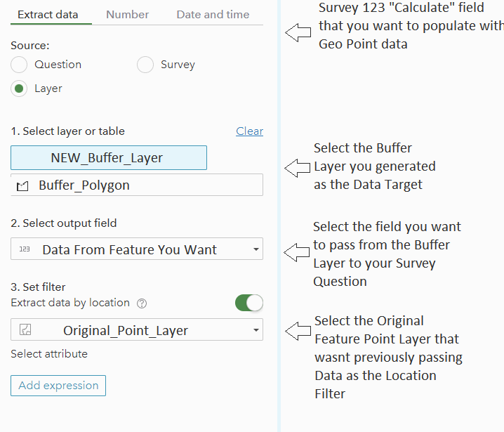The width and height of the screenshot is (504, 432).
Task: Click the arrow pointing at the tab row
Action: pyautogui.click(x=298, y=32)
